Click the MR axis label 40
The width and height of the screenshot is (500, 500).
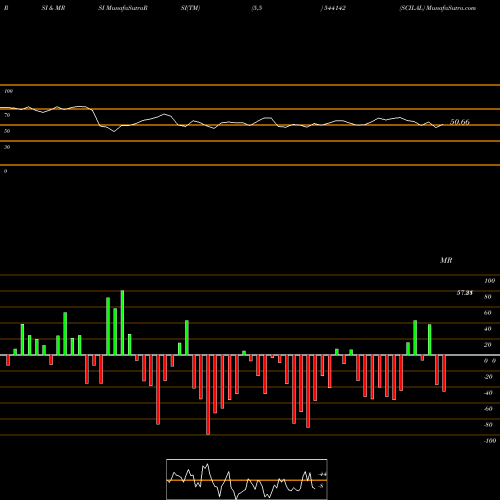click(x=488, y=329)
